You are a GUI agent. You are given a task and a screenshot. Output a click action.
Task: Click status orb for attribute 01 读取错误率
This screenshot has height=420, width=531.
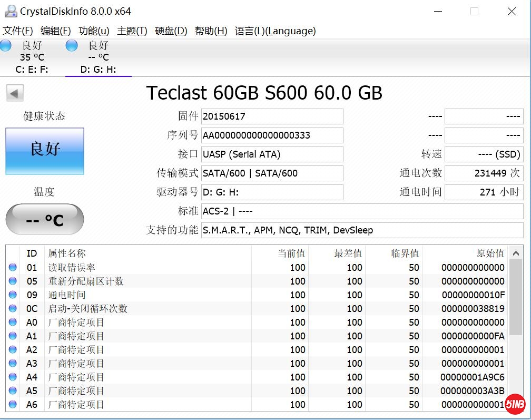pyautogui.click(x=13, y=268)
